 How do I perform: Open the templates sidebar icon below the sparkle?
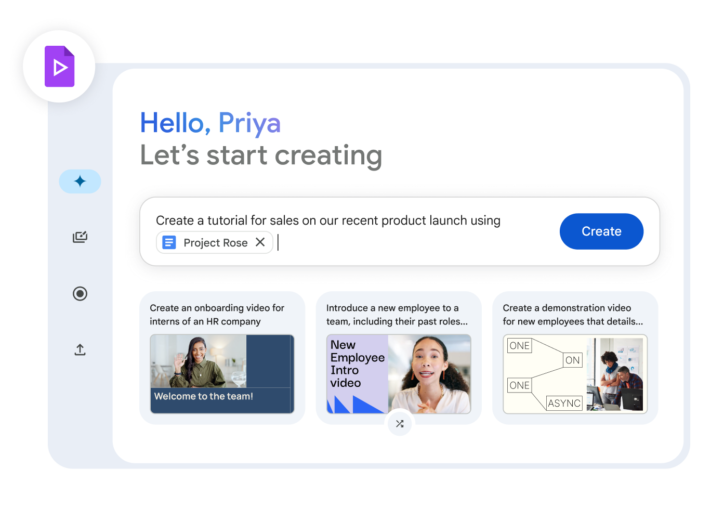[x=80, y=237]
